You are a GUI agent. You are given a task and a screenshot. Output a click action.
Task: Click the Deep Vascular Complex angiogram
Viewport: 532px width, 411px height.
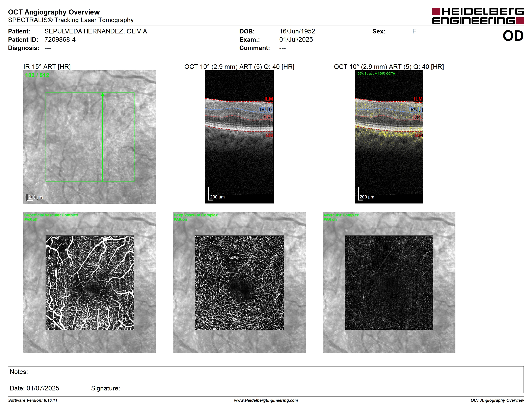(x=239, y=282)
